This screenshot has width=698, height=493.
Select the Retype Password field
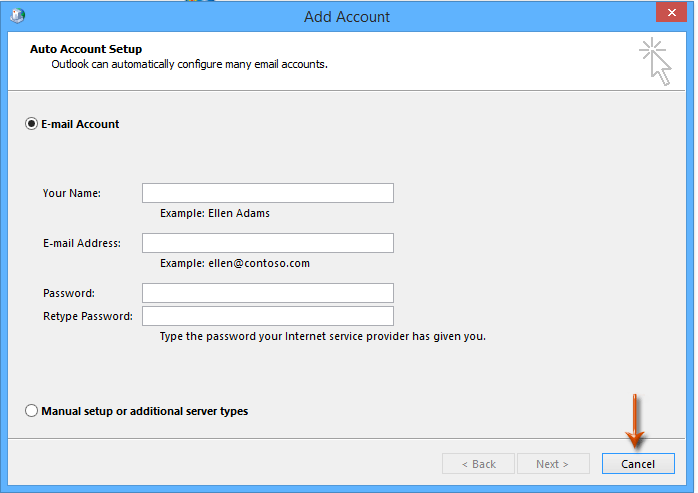click(267, 316)
